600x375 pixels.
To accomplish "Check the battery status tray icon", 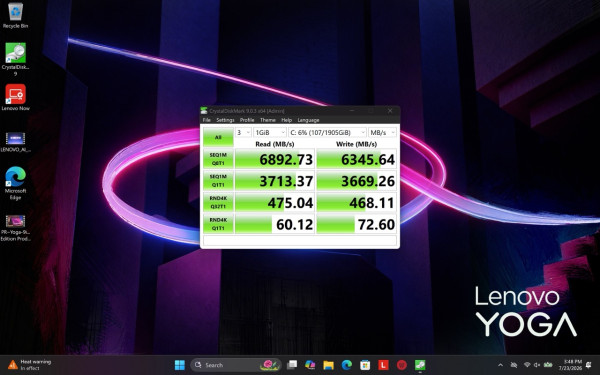I will tap(548, 365).
